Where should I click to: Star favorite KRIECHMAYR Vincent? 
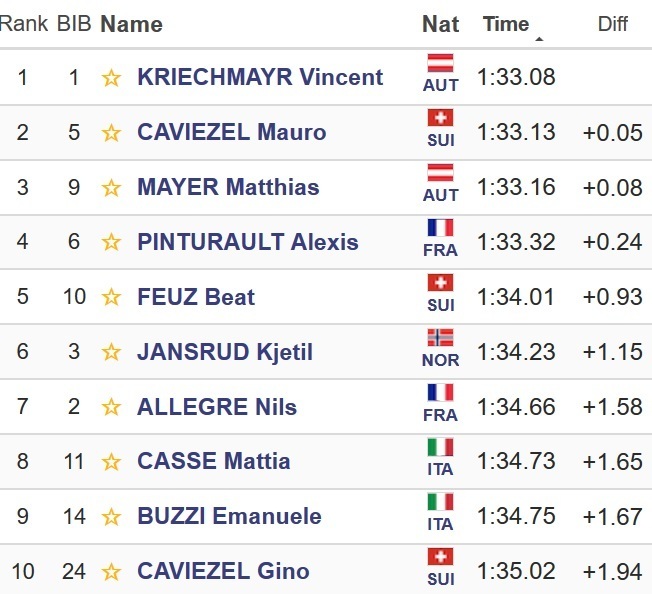point(111,78)
